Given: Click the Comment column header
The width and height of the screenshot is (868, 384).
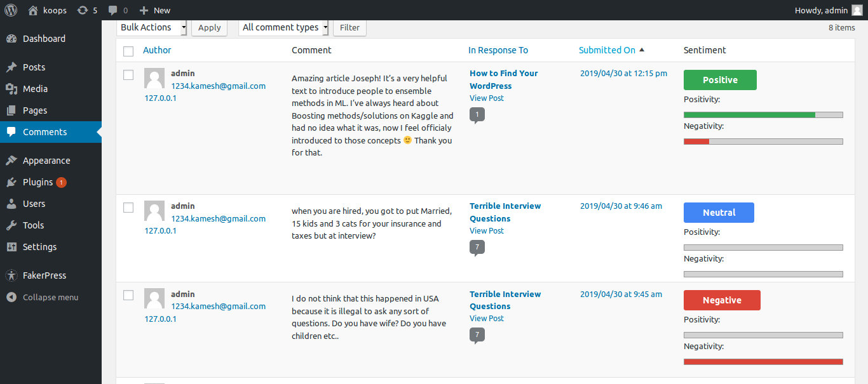Looking at the screenshot, I should click(x=311, y=50).
